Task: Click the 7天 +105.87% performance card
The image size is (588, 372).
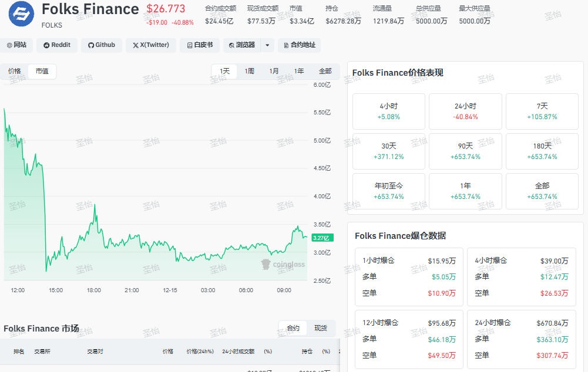Action: (542, 111)
